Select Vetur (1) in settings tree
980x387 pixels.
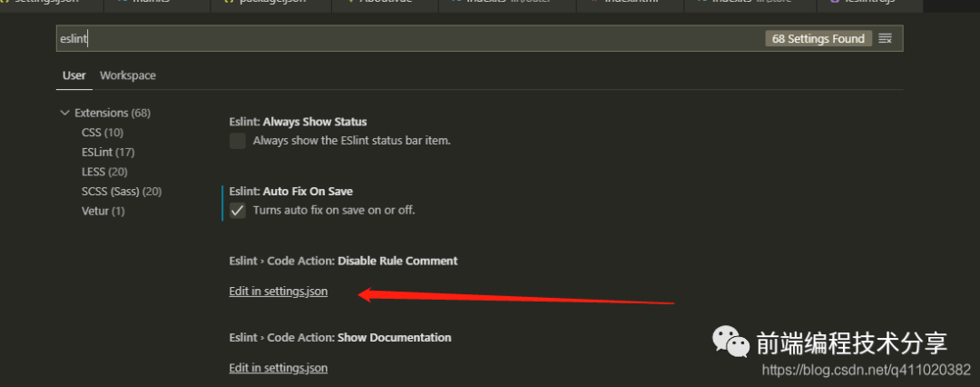point(103,211)
